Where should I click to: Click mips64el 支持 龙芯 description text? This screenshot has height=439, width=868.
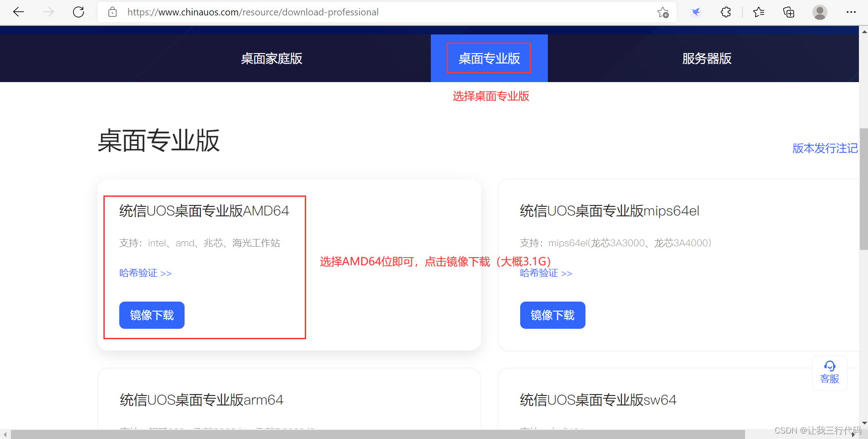[615, 243]
